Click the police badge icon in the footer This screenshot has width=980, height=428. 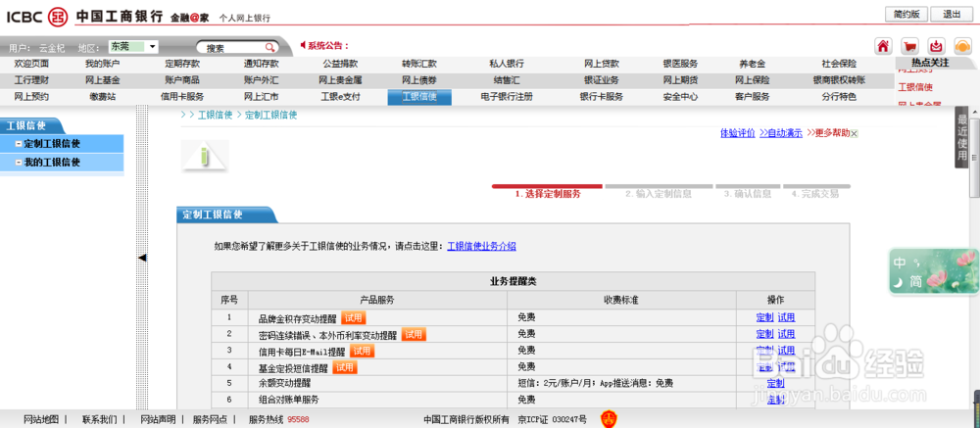point(609,419)
